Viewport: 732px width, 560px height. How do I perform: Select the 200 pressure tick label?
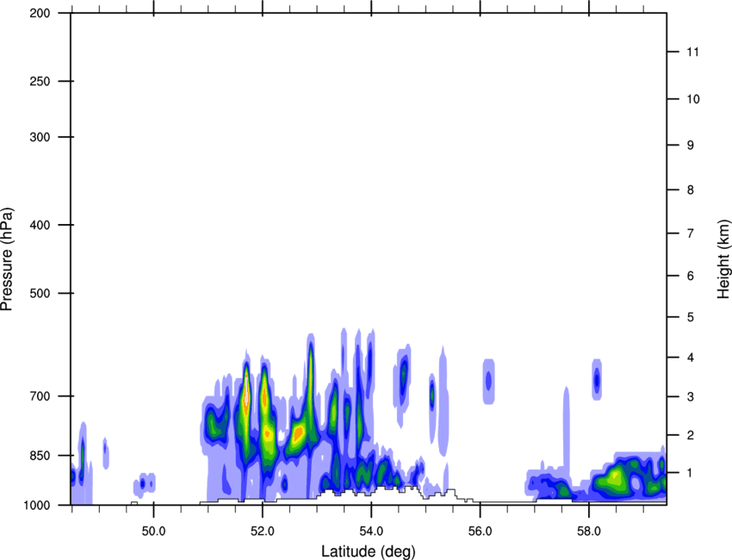40,13
